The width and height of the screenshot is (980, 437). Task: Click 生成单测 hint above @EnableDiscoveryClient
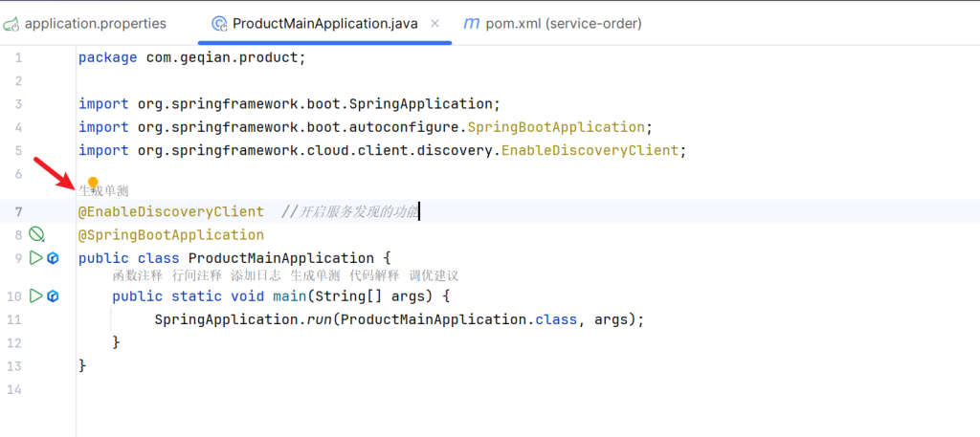103,191
